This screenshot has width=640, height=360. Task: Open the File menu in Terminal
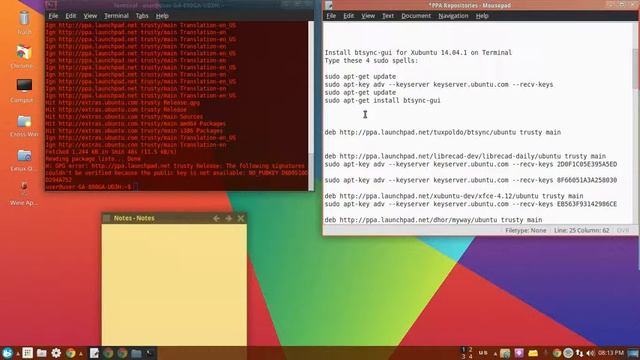53,16
